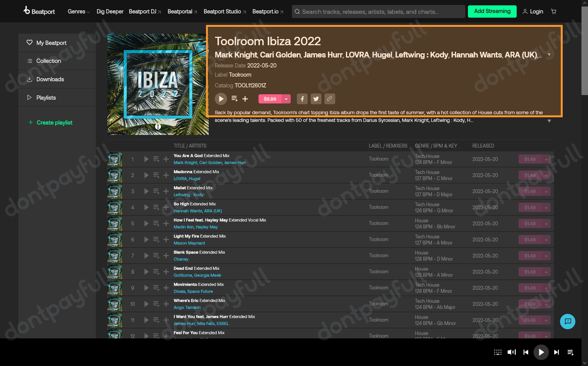Skip to the next track
Screen dimensions: 588x366
(x=557, y=352)
